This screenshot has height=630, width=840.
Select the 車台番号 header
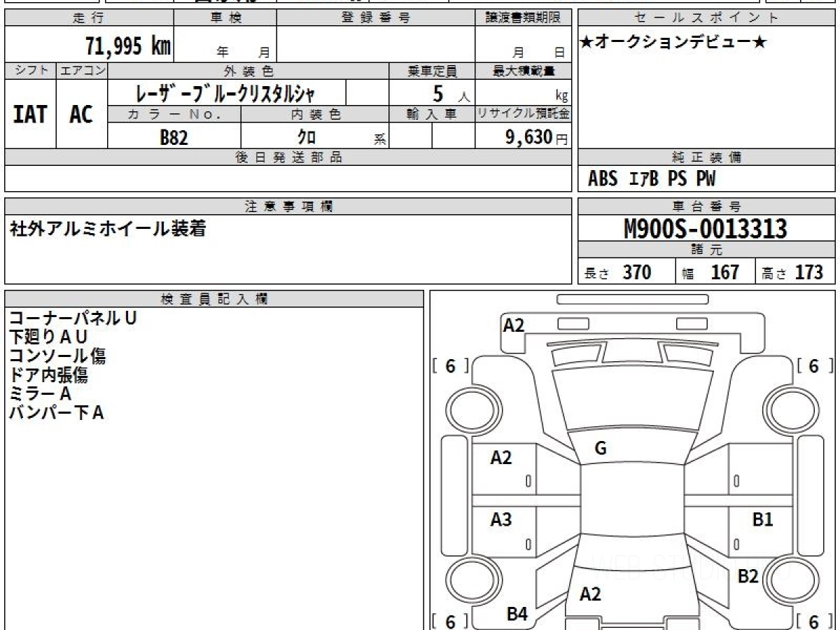706,206
